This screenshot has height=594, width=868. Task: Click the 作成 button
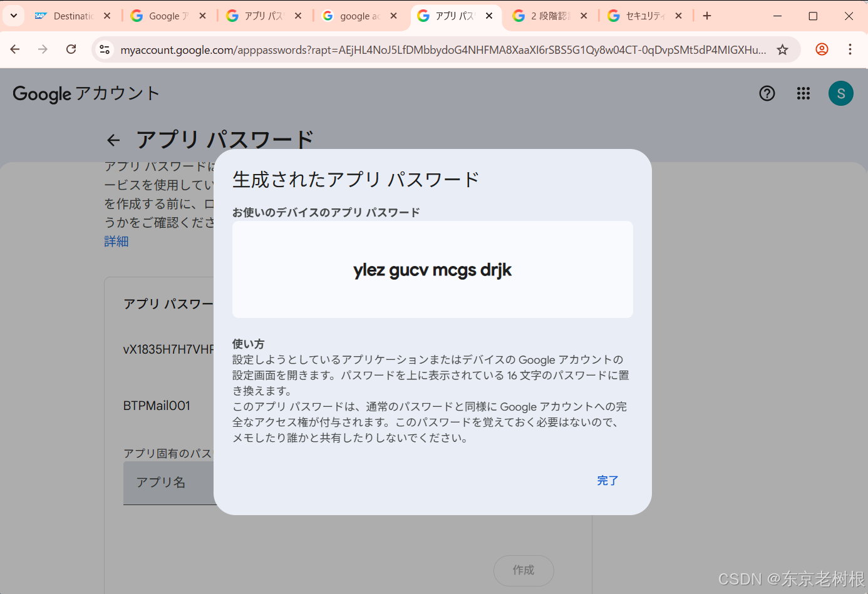point(524,570)
